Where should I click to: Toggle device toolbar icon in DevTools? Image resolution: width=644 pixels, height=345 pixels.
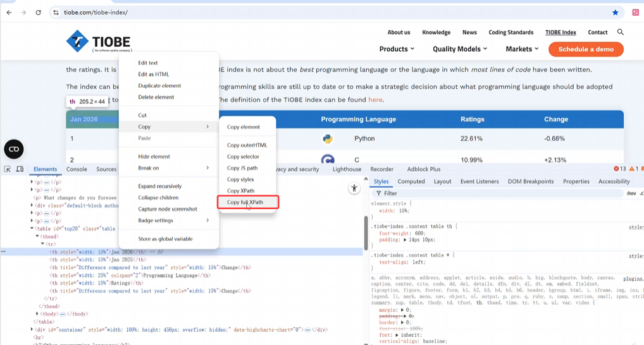20,169
